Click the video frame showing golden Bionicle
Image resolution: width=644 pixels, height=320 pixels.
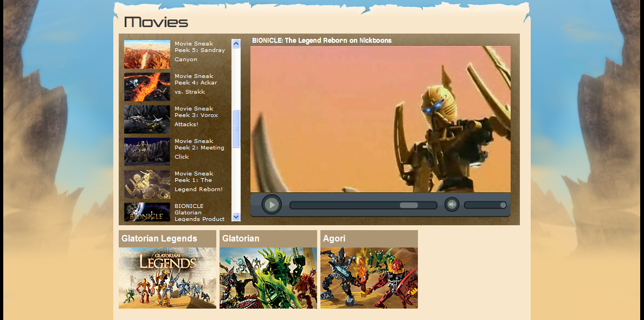click(x=381, y=119)
